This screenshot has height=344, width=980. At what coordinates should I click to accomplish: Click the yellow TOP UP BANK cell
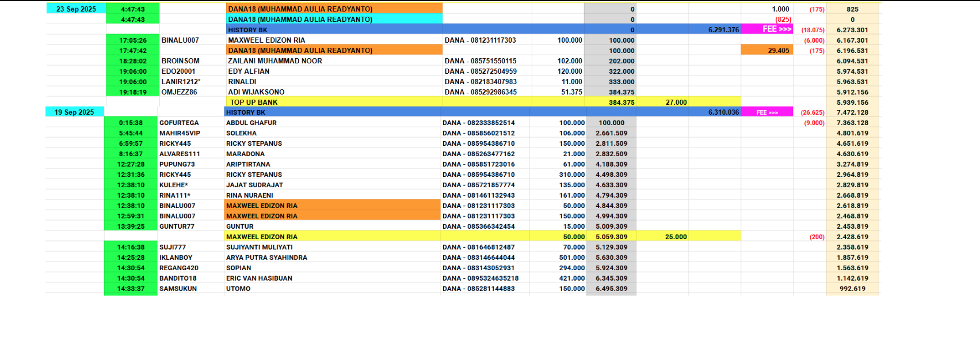[x=334, y=103]
